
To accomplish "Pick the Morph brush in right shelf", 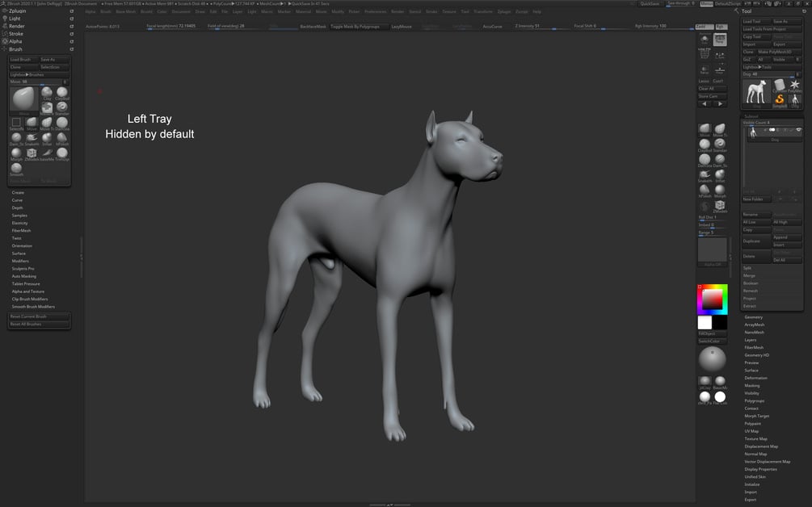I will tap(720, 191).
